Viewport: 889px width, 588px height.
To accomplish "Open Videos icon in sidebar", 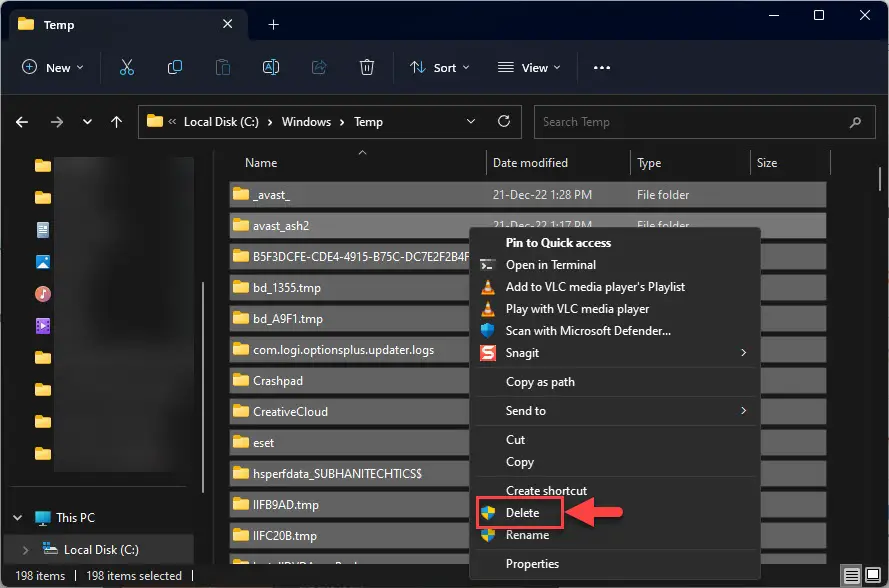I will click(43, 326).
